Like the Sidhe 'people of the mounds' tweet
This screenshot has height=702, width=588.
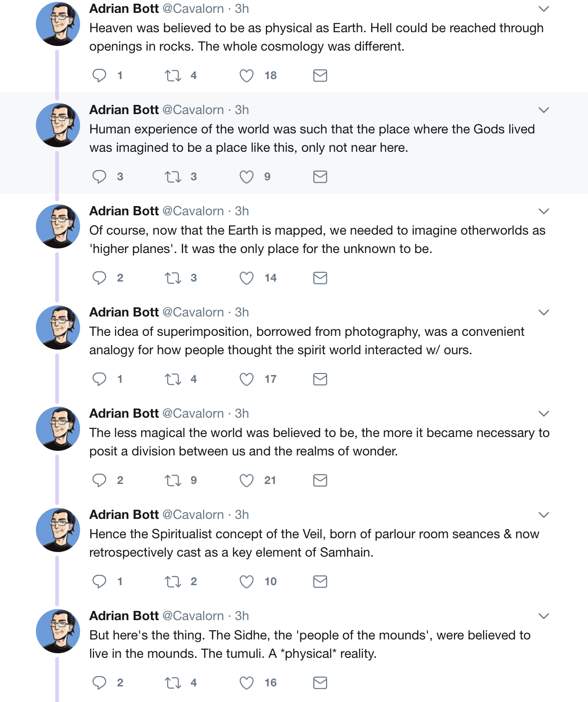[x=247, y=683]
